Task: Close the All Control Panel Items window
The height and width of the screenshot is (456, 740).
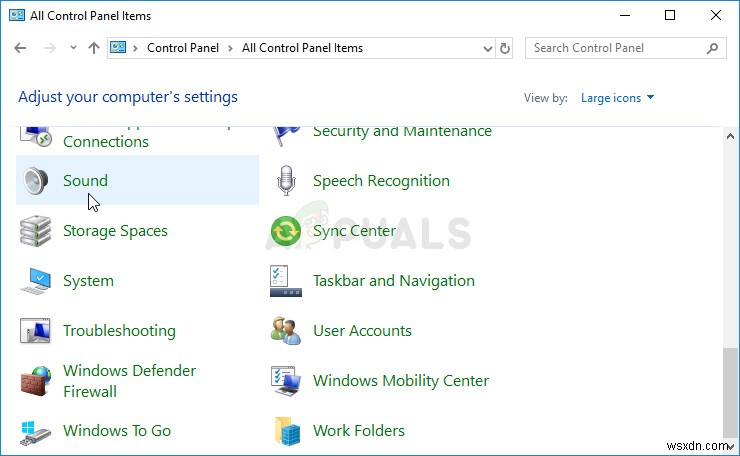Action: click(715, 16)
